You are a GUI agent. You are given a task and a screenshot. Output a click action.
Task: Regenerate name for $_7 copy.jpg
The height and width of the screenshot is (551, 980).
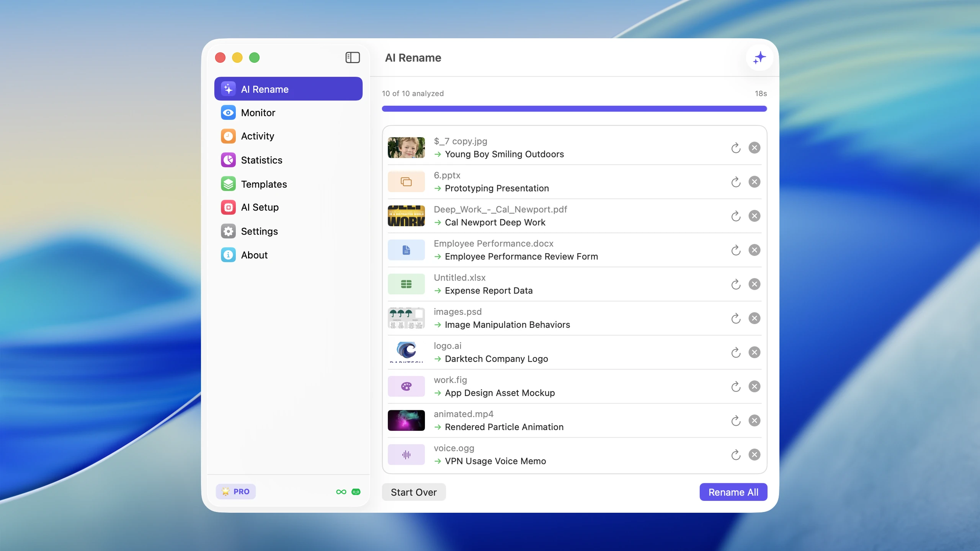pyautogui.click(x=736, y=148)
